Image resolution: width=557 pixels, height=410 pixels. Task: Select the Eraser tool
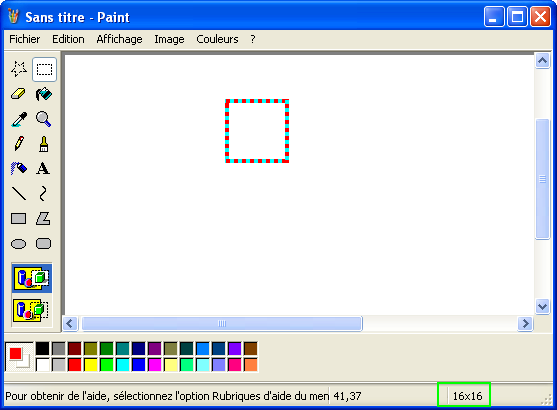(19, 94)
